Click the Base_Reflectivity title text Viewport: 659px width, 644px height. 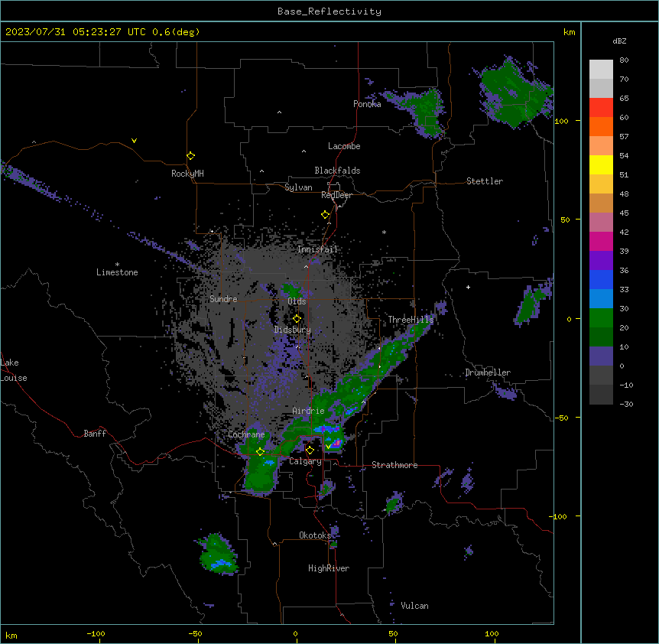(329, 11)
